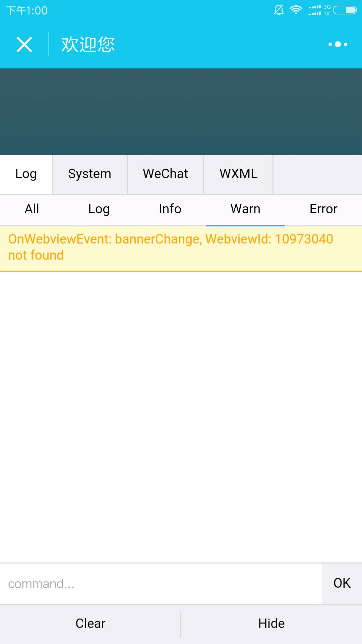Show Error level messages
The width and height of the screenshot is (362, 644).
coord(323,209)
